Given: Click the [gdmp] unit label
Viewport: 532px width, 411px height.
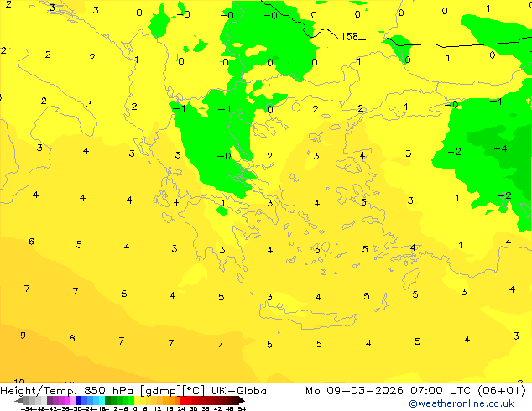Looking at the screenshot, I should (160, 391).
